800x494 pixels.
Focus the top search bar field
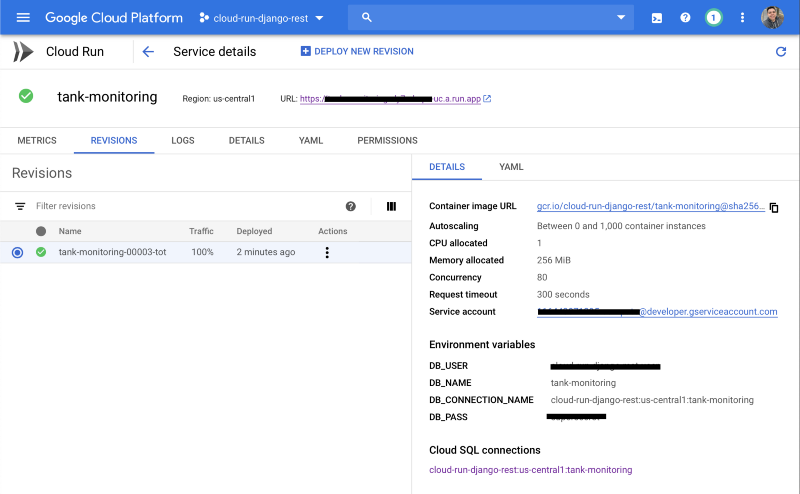pos(491,17)
